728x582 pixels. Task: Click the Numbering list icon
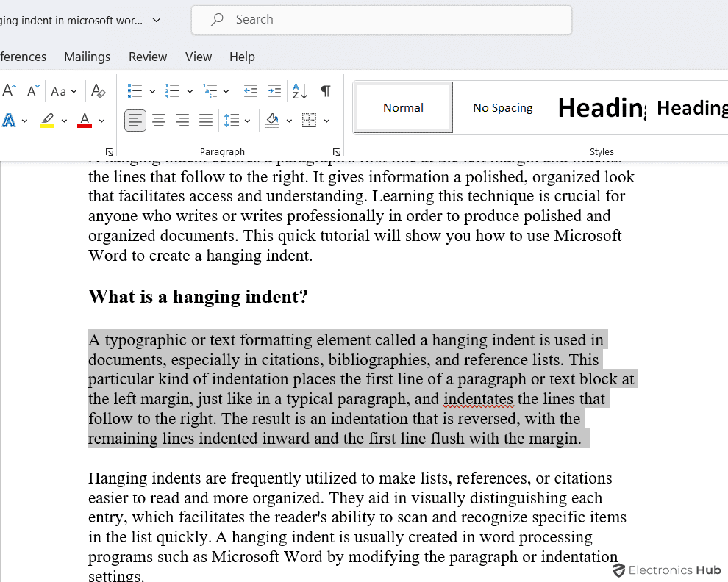tap(171, 90)
